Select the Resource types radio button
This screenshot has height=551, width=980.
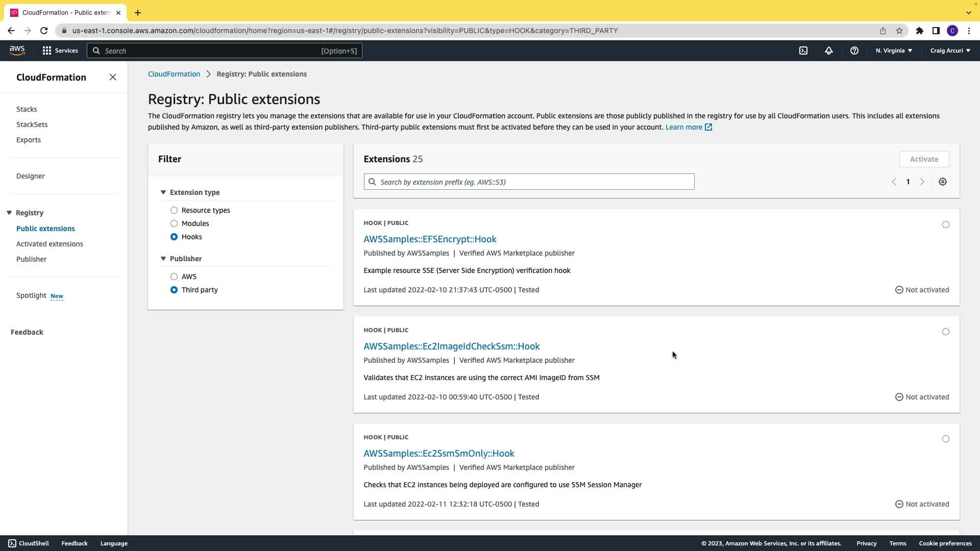coord(174,210)
